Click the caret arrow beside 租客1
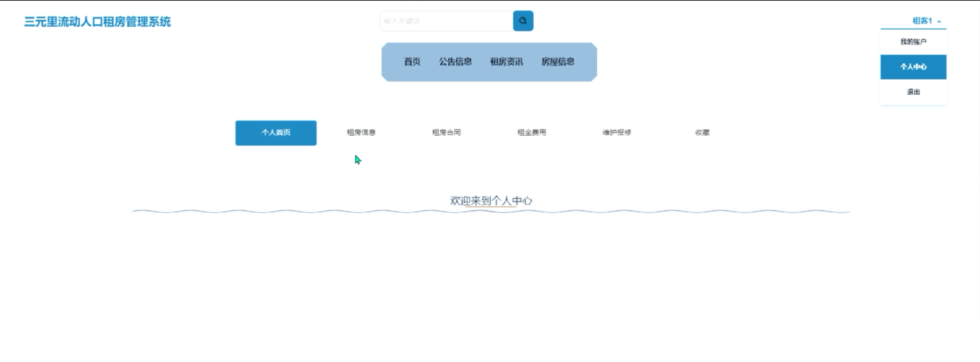Screen dimensions: 980x362 point(939,21)
